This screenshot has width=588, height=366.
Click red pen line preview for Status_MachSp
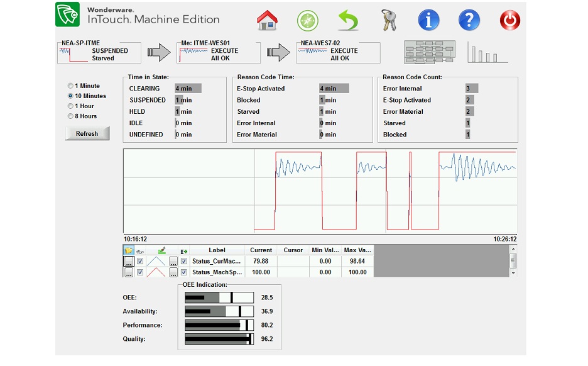point(156,272)
